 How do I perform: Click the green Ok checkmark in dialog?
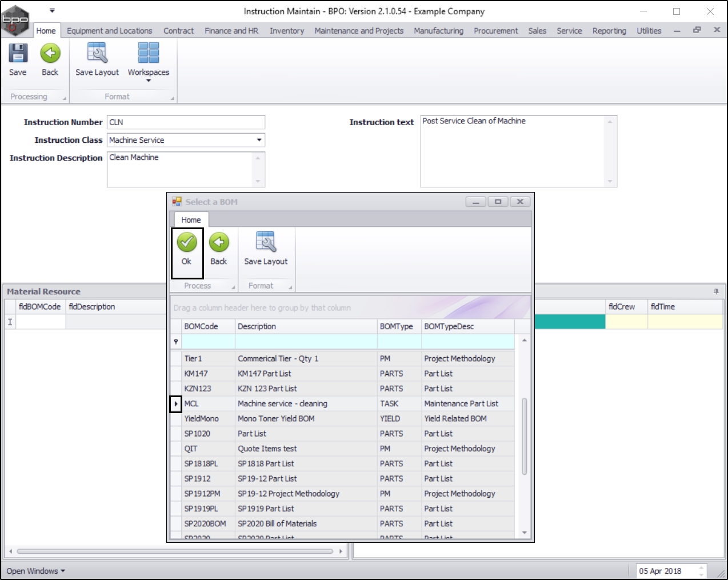click(x=187, y=242)
